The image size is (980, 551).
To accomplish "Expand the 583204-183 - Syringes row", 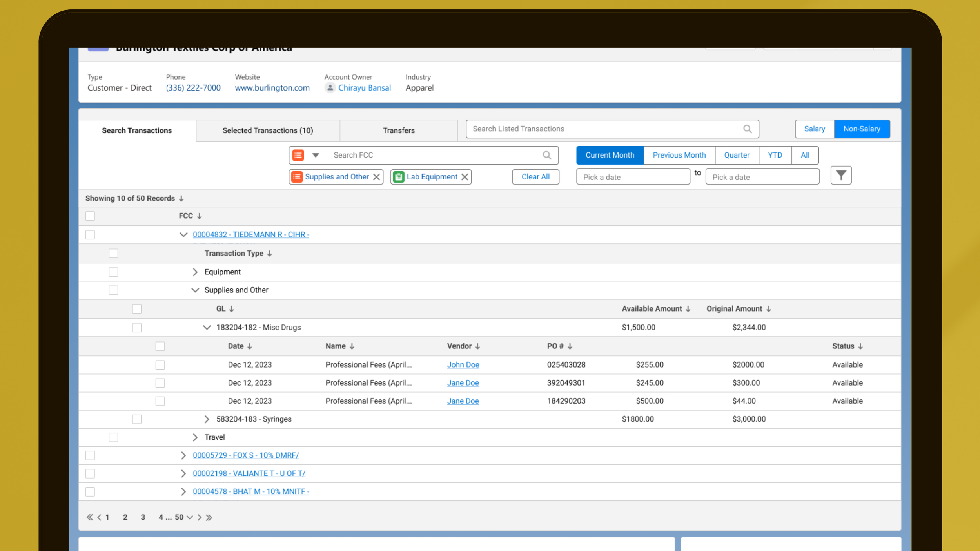I will pyautogui.click(x=207, y=419).
